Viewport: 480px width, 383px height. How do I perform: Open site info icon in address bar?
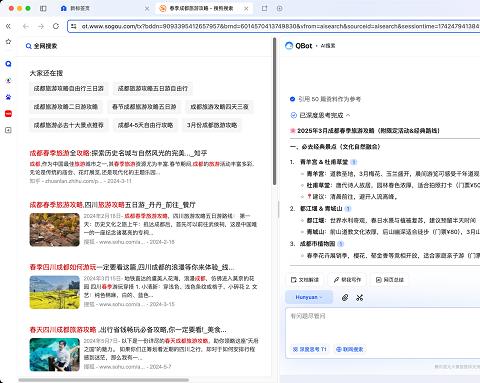(x=74, y=26)
